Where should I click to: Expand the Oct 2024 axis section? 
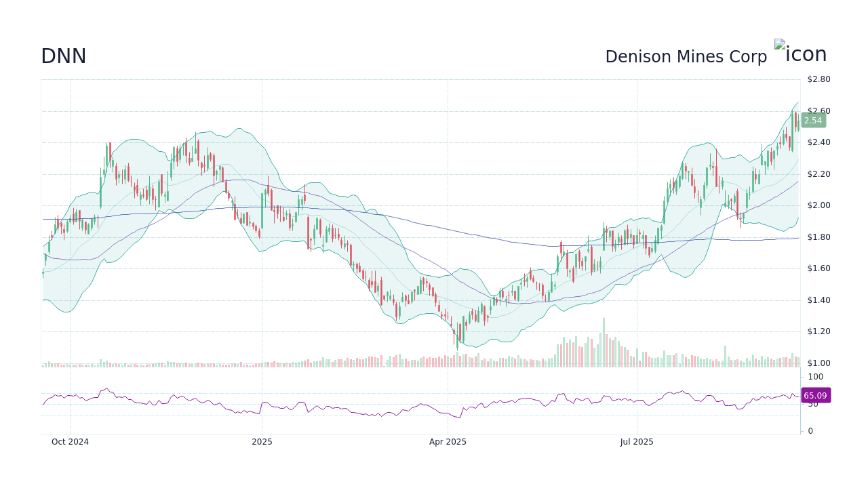coord(70,441)
